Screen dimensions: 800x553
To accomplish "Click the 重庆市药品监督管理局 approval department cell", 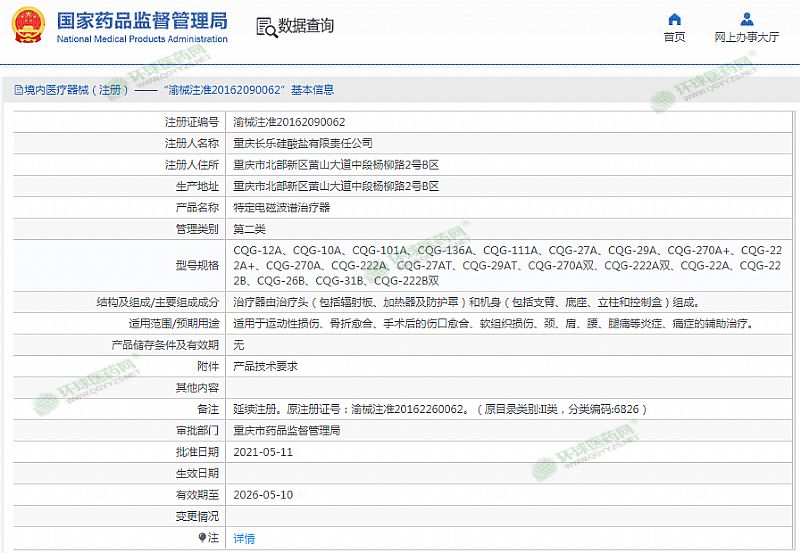I will [x=286, y=430].
